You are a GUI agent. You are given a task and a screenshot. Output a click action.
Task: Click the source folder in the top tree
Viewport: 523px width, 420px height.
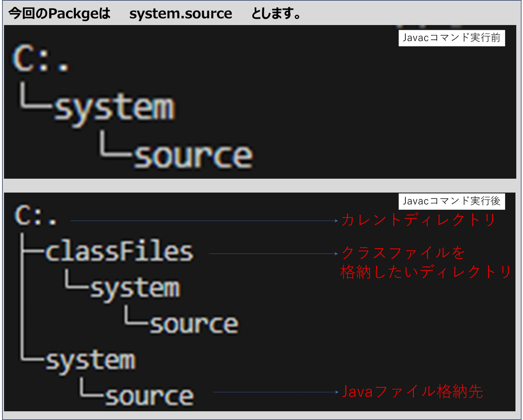click(194, 154)
